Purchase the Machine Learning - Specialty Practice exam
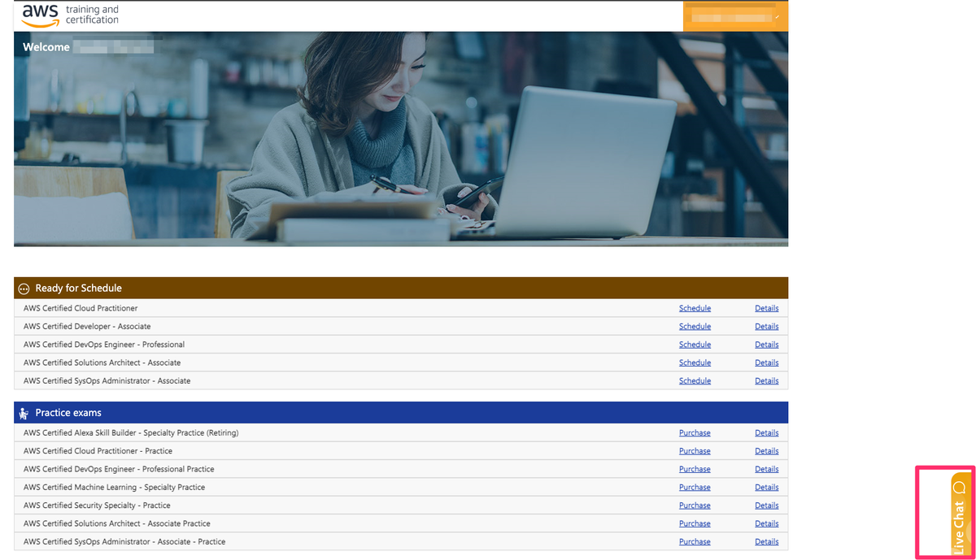The image size is (976, 560). [695, 488]
